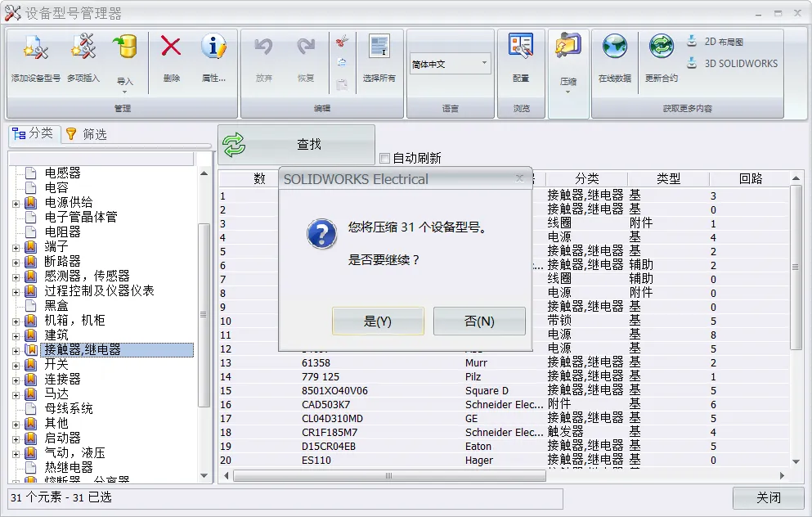Click the 恢复 redo arrow icon

[306, 47]
